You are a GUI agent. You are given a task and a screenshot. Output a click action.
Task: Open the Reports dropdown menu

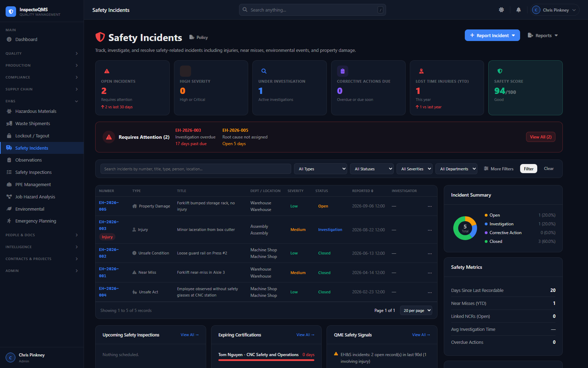543,35
